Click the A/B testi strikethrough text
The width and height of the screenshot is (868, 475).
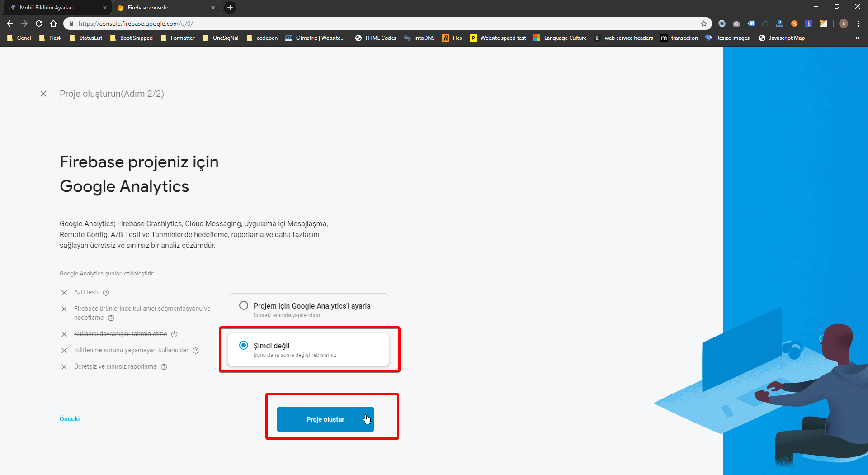[x=86, y=293]
